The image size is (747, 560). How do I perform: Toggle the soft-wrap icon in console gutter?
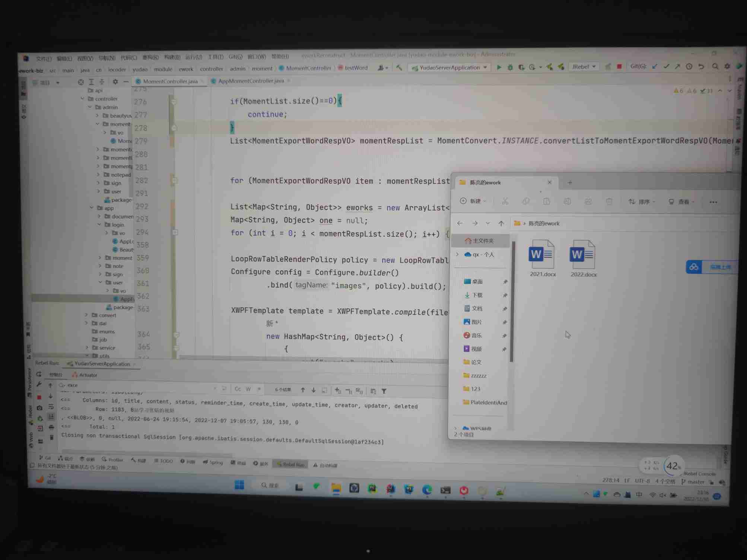pyautogui.click(x=51, y=407)
